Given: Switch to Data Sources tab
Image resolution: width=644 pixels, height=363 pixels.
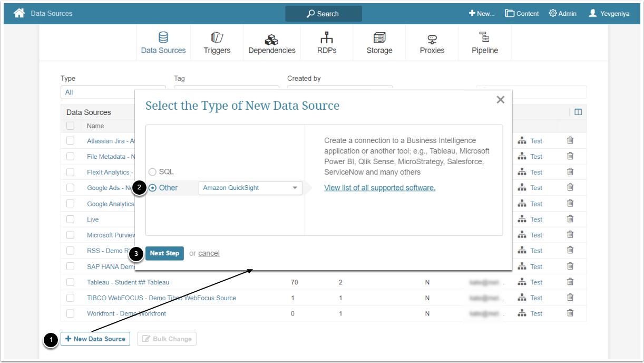Looking at the screenshot, I should pos(163,43).
